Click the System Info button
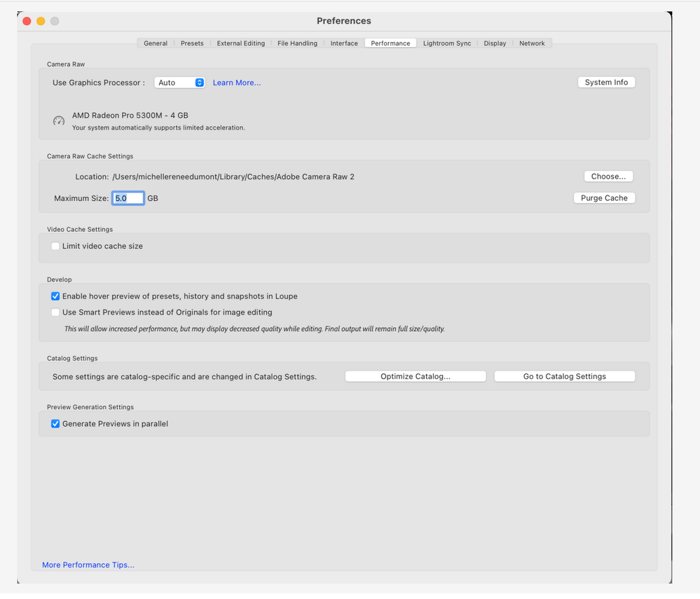This screenshot has height=599, width=700. [x=606, y=82]
